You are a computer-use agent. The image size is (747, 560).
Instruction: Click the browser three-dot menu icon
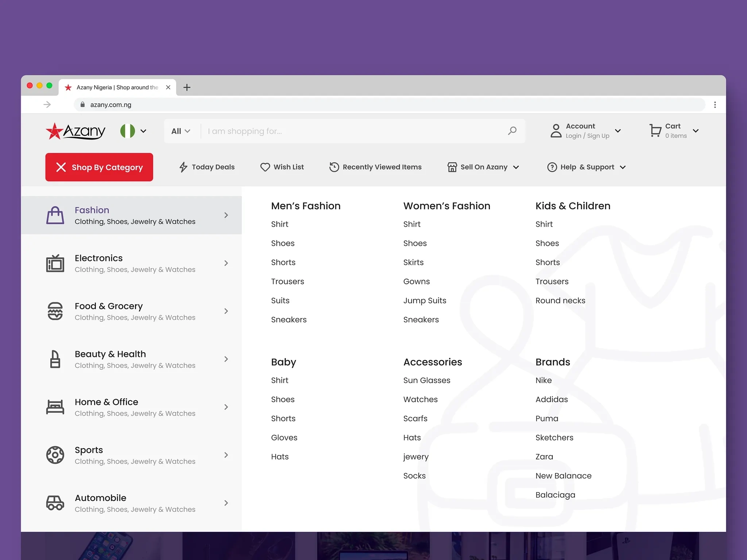[x=715, y=105]
